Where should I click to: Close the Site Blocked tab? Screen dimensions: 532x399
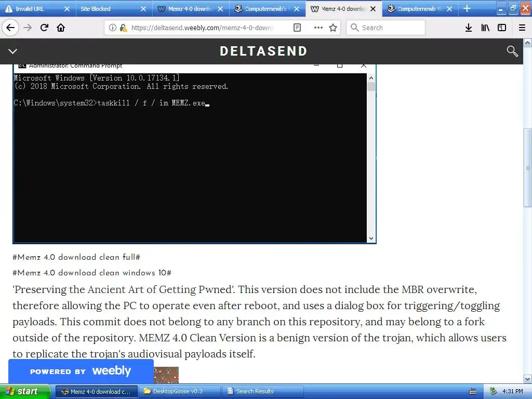coord(143,9)
